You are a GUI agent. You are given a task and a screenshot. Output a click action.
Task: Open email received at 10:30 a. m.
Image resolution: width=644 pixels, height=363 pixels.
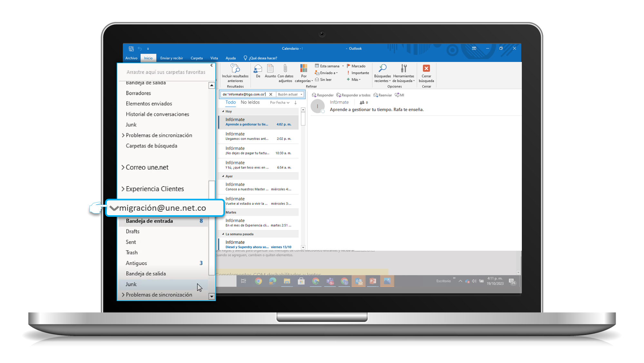click(259, 151)
